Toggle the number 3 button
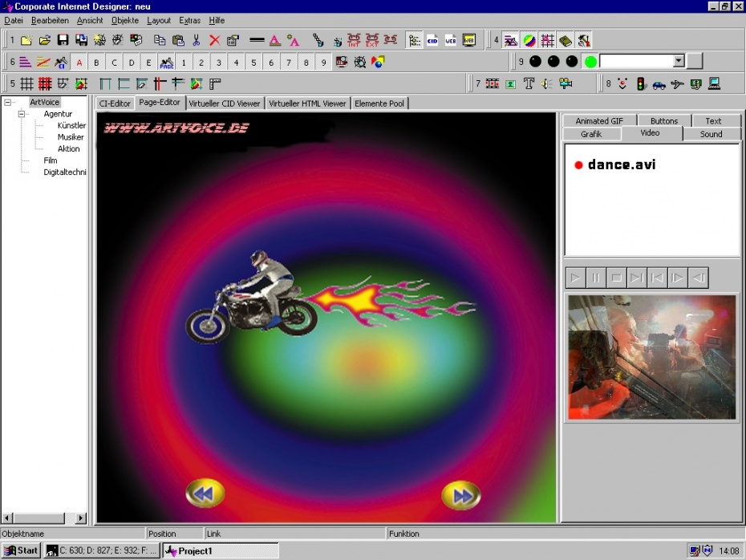746x560 pixels. tap(219, 63)
